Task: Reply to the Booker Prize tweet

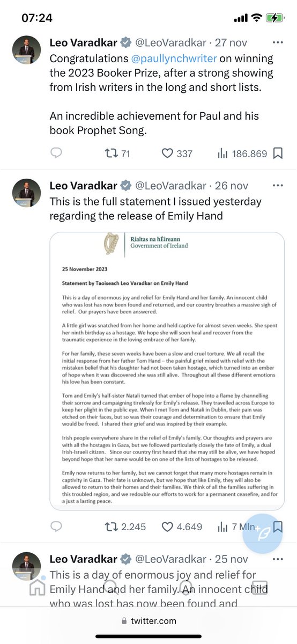Action: [56, 153]
